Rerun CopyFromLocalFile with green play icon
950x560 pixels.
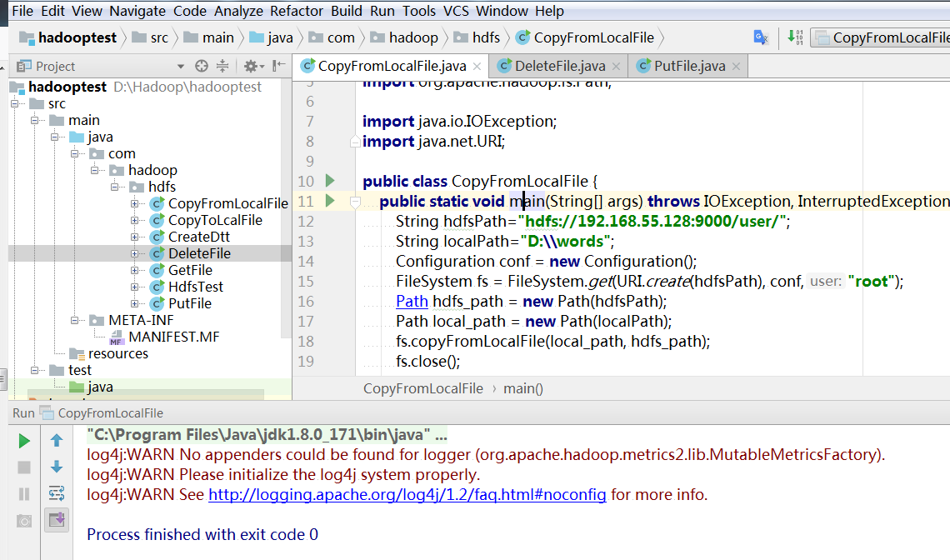(x=24, y=441)
